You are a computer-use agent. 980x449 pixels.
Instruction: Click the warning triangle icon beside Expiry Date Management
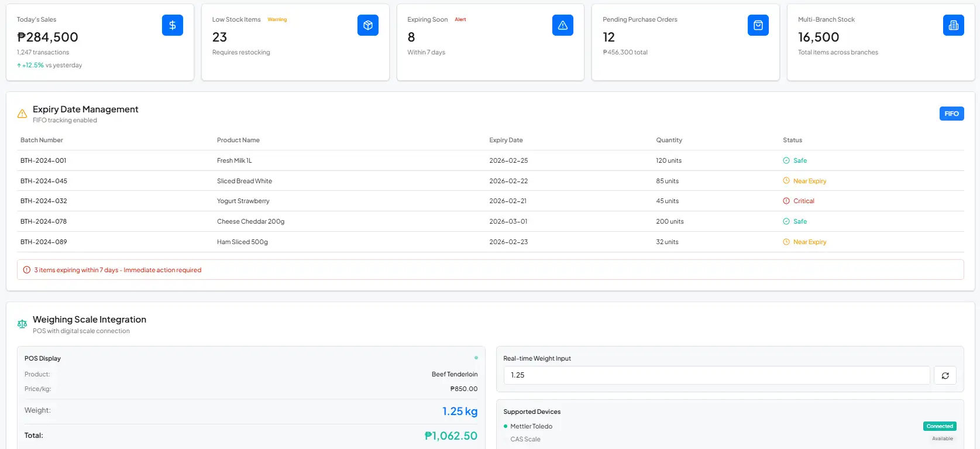(22, 114)
